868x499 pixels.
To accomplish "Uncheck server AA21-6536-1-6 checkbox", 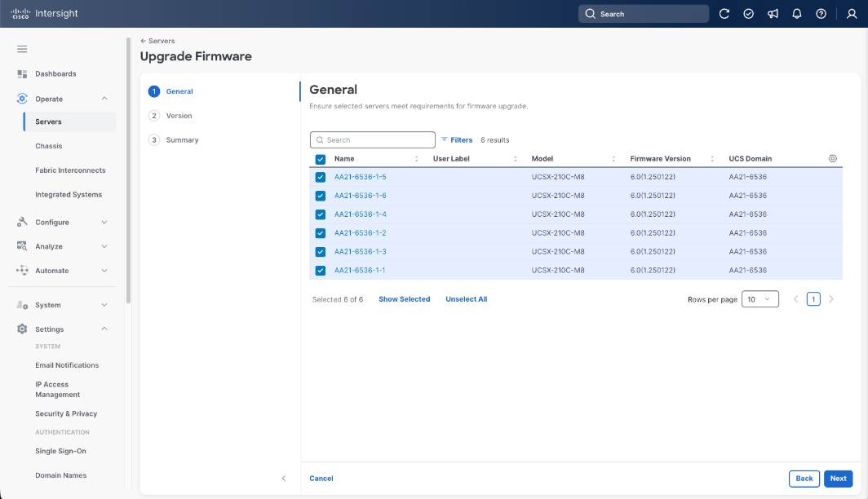I will 320,196.
